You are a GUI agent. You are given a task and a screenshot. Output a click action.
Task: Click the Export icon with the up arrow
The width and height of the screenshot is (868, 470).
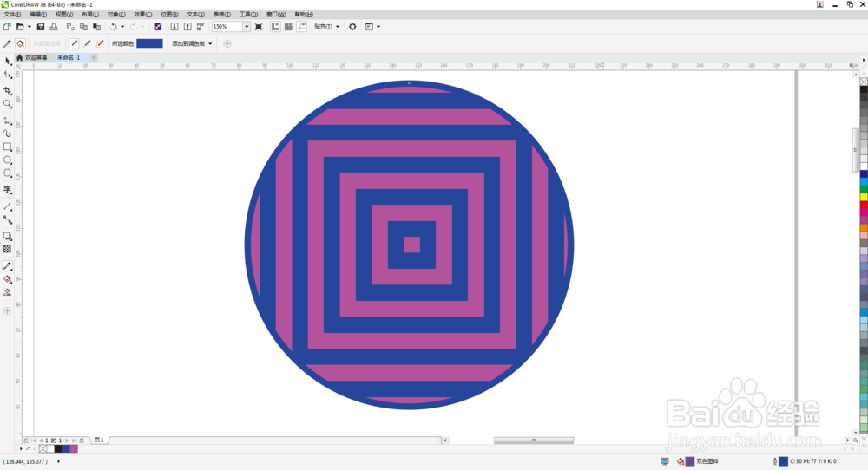(x=187, y=27)
